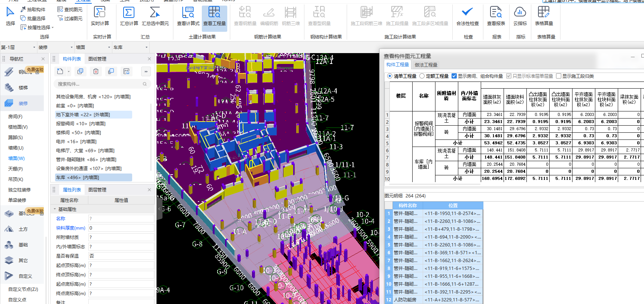Open 装修 category dropdown
The height and width of the screenshot is (304, 644).
coord(56,47)
